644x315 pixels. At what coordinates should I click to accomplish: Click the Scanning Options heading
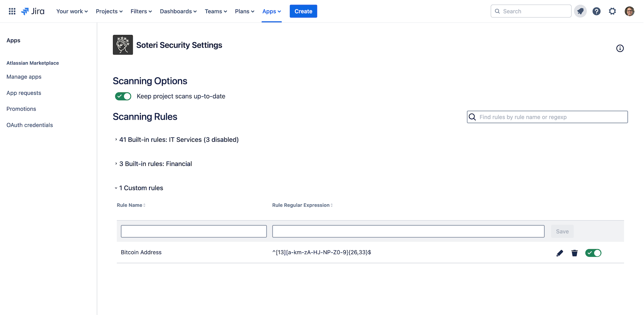pyautogui.click(x=150, y=81)
